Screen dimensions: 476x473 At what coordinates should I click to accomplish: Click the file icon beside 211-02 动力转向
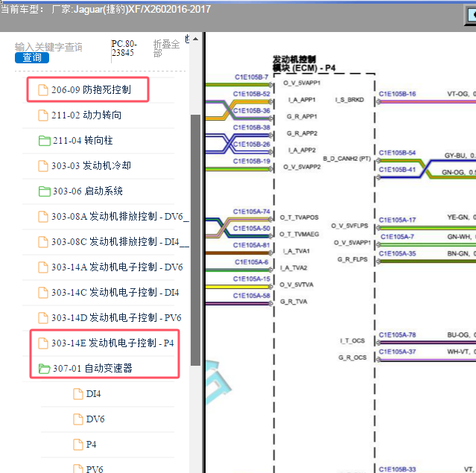43,115
